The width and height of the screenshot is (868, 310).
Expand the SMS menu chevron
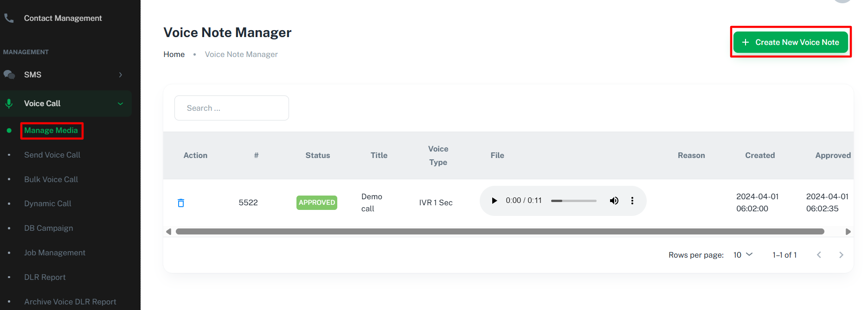pyautogui.click(x=121, y=75)
